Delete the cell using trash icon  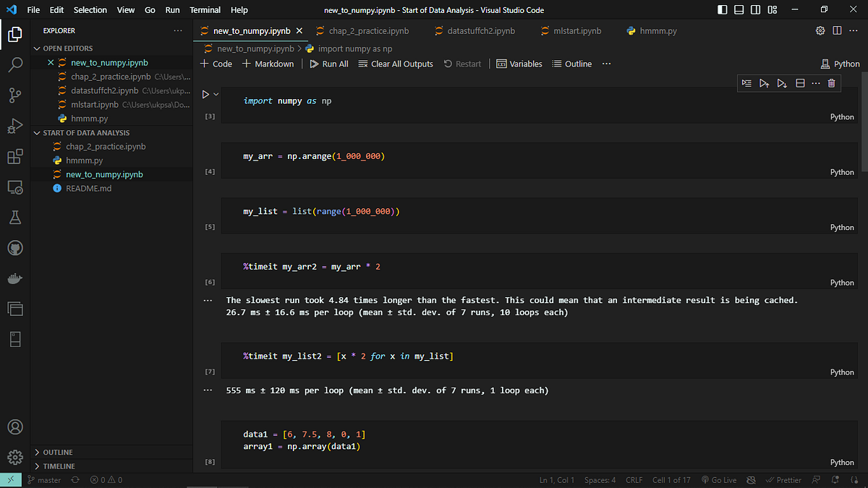click(x=831, y=83)
